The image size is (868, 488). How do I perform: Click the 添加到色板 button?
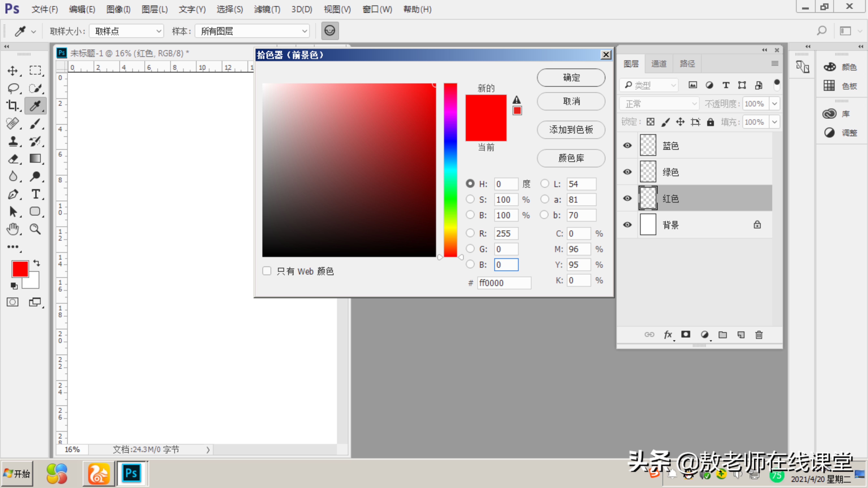(571, 130)
